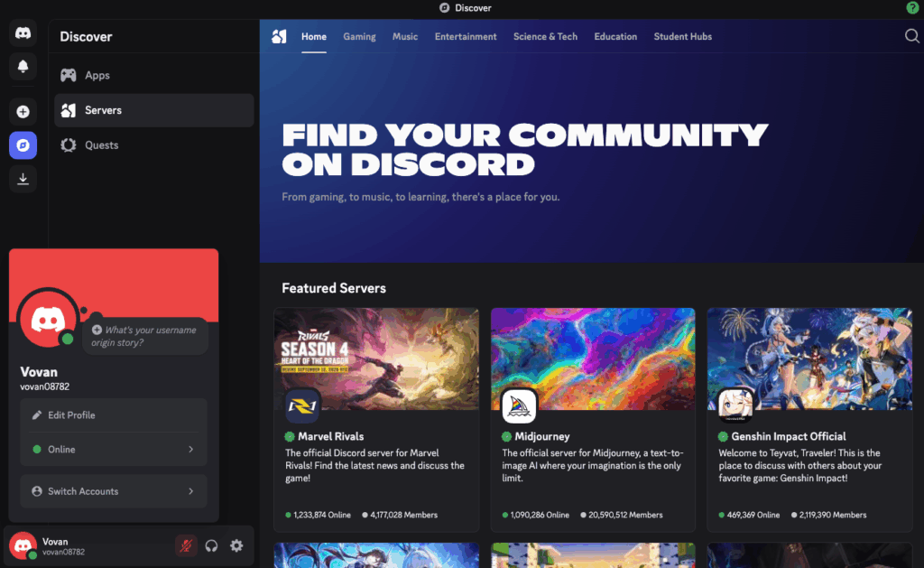Open Quests in Discover sidebar
This screenshot has width=924, height=568.
coord(153,145)
